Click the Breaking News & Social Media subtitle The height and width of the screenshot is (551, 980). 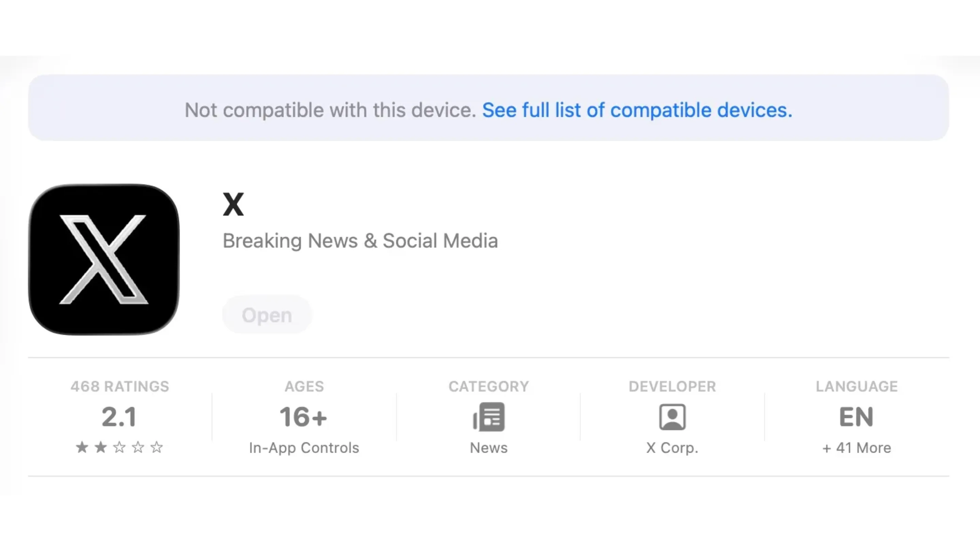(360, 241)
